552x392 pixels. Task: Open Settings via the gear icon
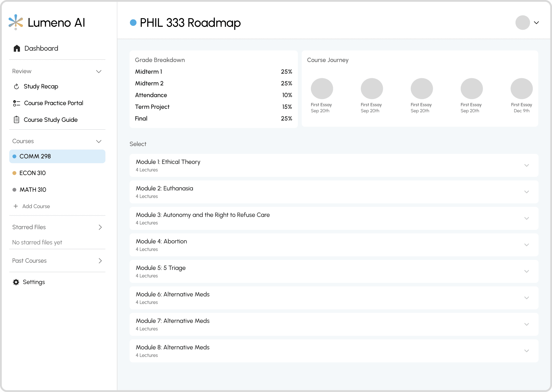tap(16, 282)
